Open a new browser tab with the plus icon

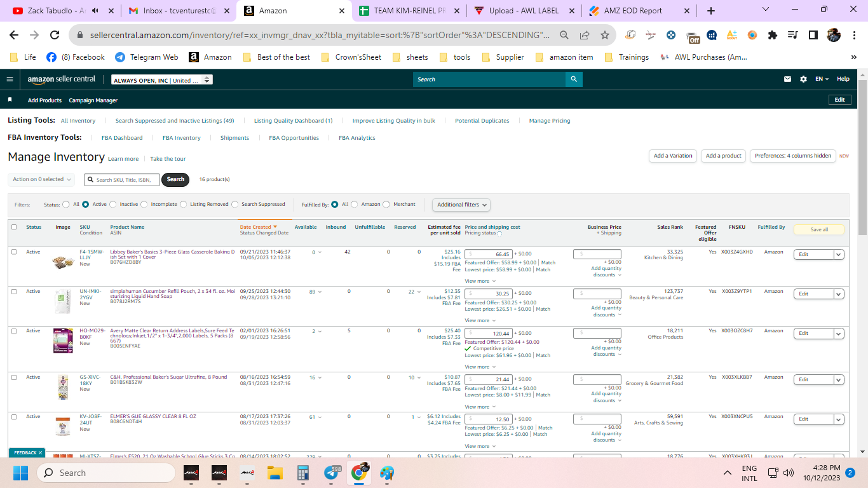tap(711, 11)
